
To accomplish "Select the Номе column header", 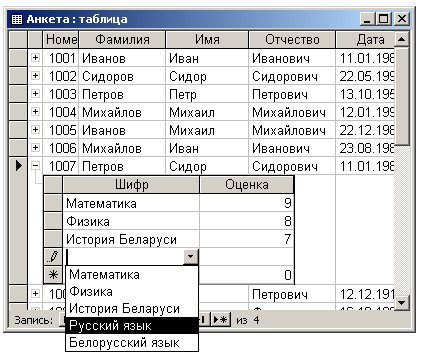I will tap(60, 40).
